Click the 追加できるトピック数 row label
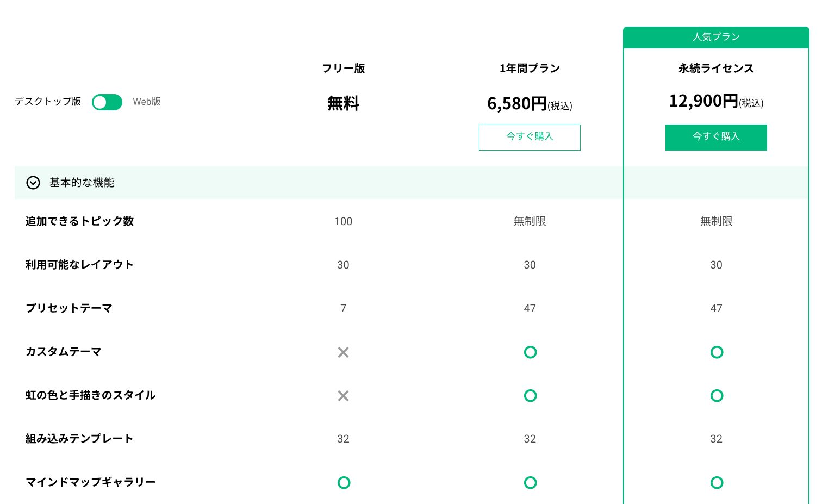The width and height of the screenshot is (822, 504). point(79,221)
